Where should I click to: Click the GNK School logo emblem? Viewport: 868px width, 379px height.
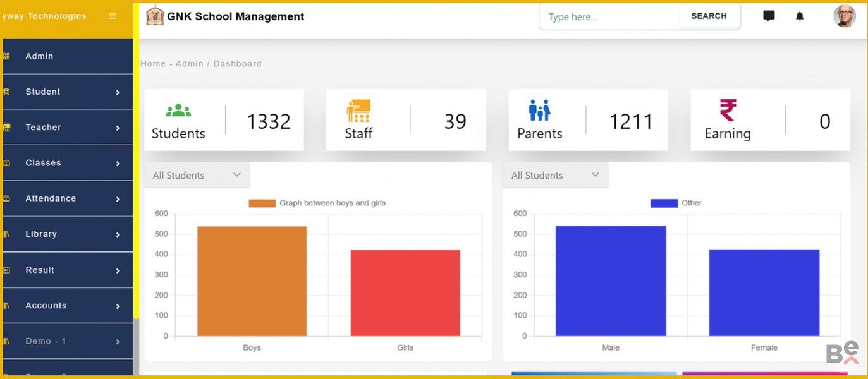point(155,16)
